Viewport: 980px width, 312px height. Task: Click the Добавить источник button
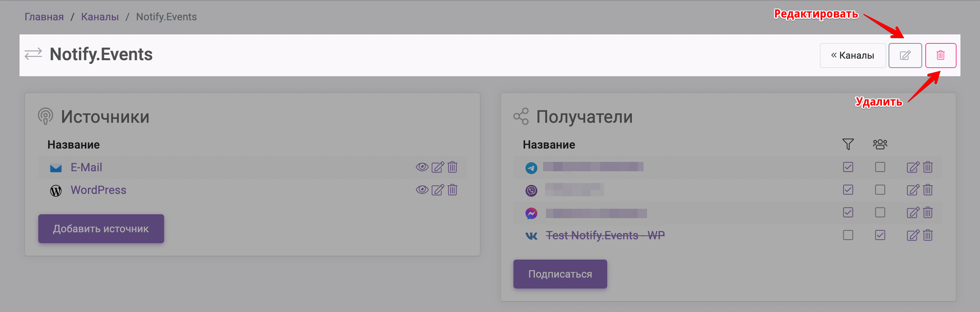tap(101, 229)
